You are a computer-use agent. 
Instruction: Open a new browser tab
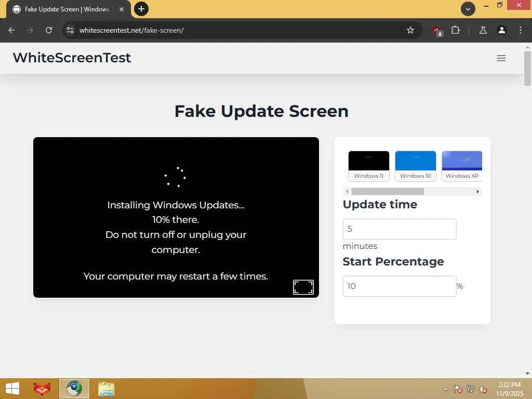[141, 9]
